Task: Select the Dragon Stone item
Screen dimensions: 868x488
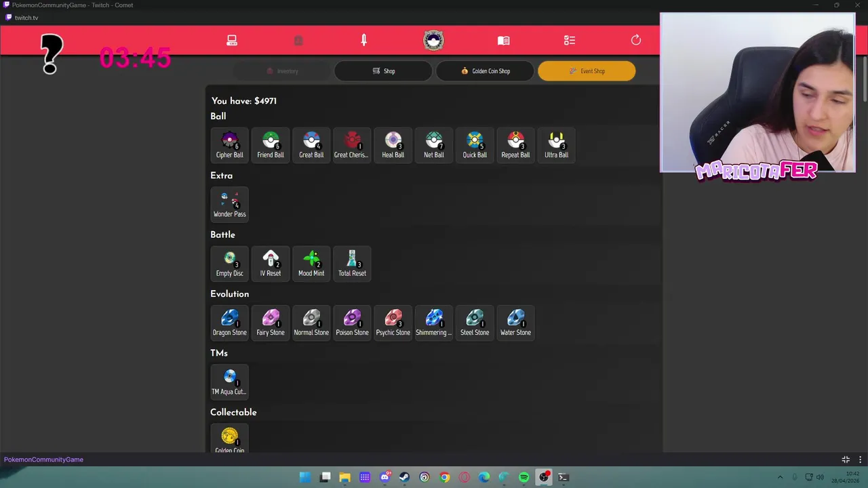Action: tap(230, 323)
